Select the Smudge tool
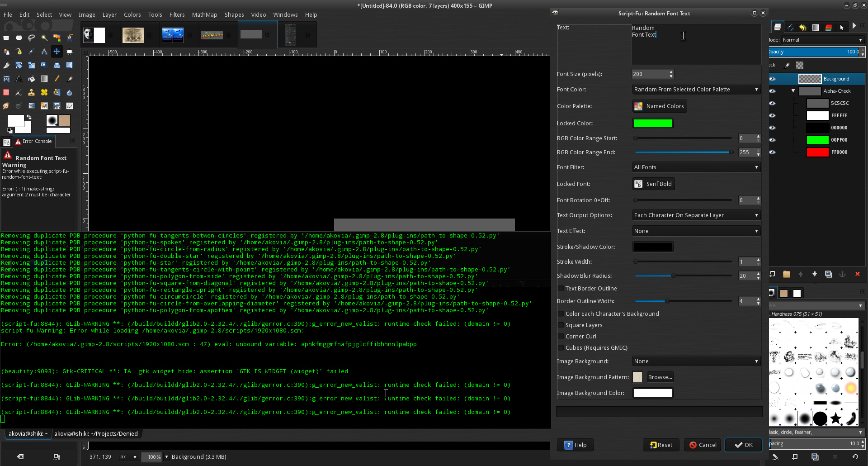The height and width of the screenshot is (466, 868). click(6, 106)
